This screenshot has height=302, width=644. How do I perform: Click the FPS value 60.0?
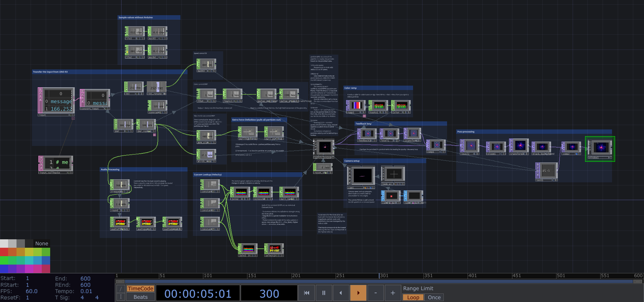point(32,291)
